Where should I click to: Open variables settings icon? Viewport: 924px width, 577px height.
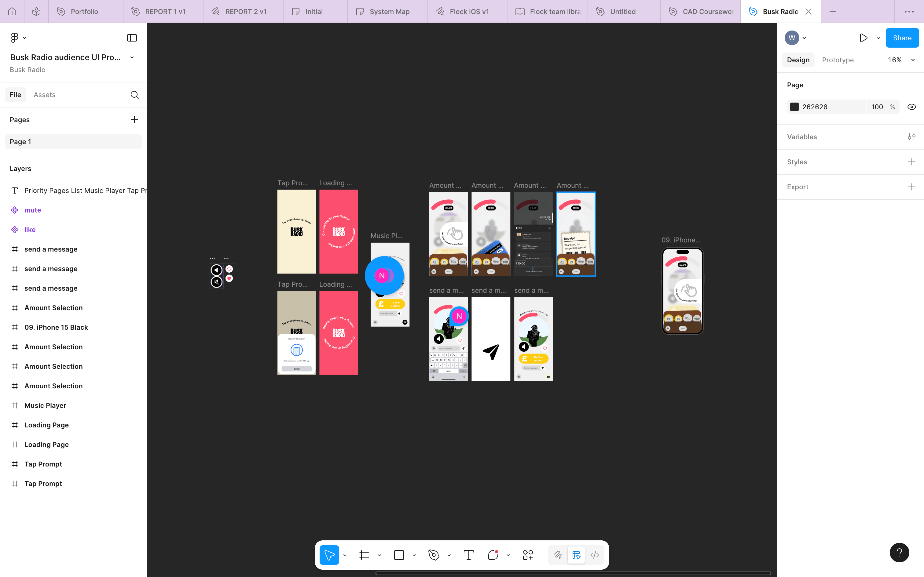[911, 137]
